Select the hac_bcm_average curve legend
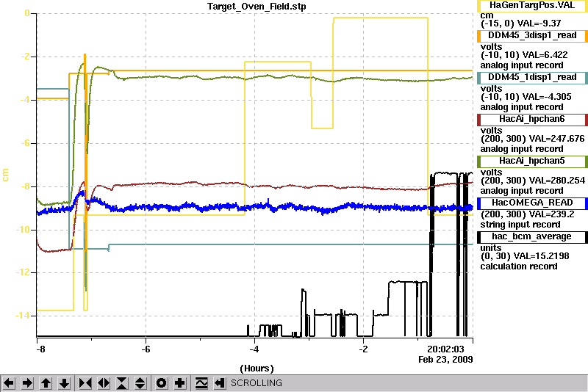The width and height of the screenshot is (588, 392). point(532,236)
